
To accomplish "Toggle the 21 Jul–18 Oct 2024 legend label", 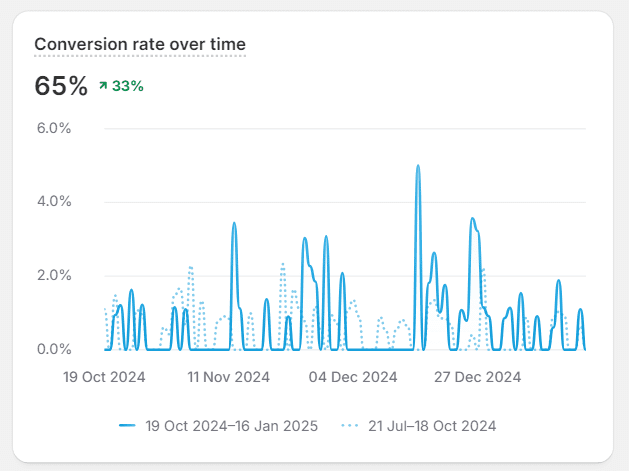I will click(432, 426).
